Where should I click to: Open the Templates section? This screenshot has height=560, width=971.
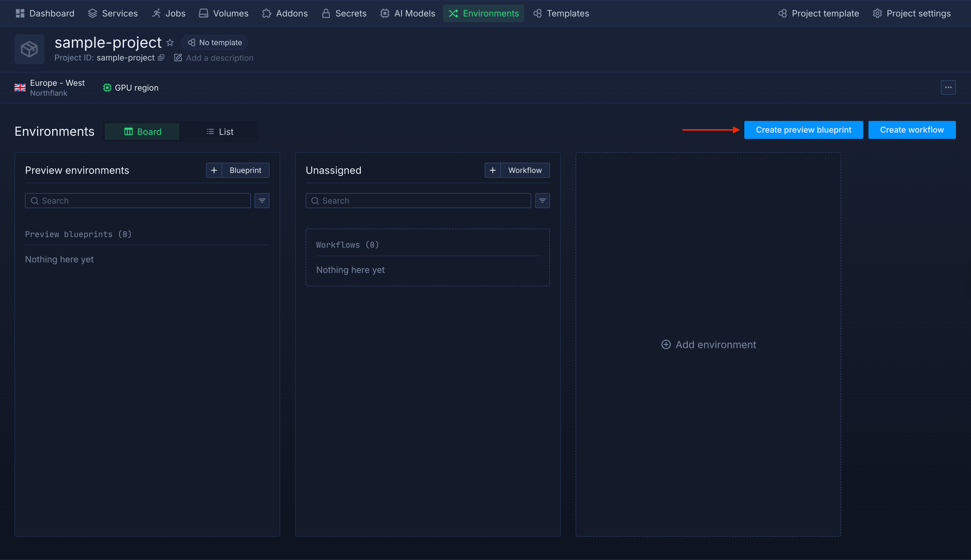560,13
